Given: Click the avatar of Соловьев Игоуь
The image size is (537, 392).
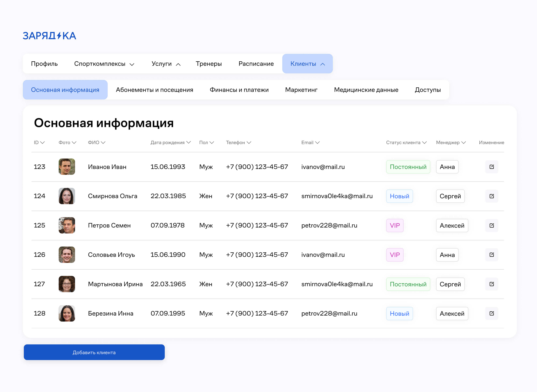Looking at the screenshot, I should pyautogui.click(x=67, y=255).
